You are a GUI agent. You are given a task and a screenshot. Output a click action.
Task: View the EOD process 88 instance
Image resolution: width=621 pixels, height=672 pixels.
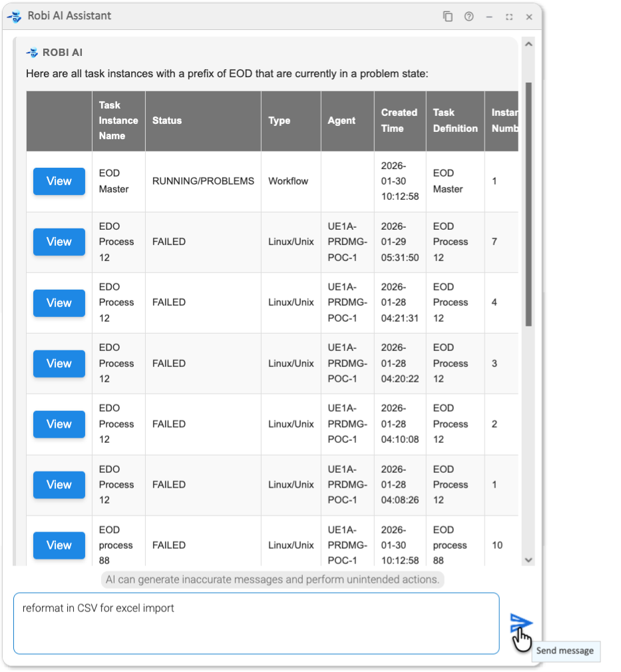pyautogui.click(x=59, y=545)
